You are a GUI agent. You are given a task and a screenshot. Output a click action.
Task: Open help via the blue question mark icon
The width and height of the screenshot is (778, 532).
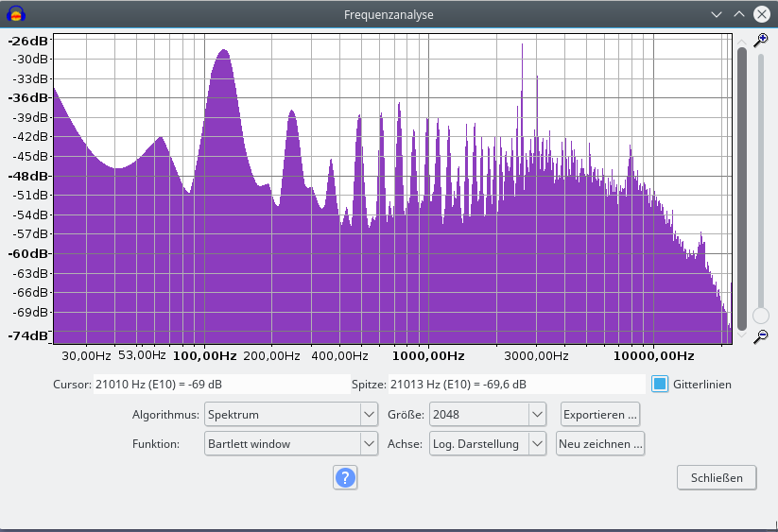345,478
